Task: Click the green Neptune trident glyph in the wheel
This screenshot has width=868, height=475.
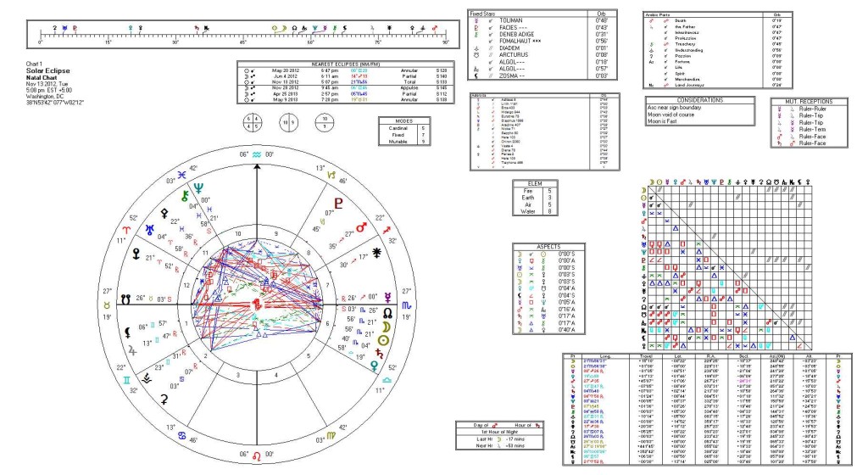Action: (x=199, y=189)
